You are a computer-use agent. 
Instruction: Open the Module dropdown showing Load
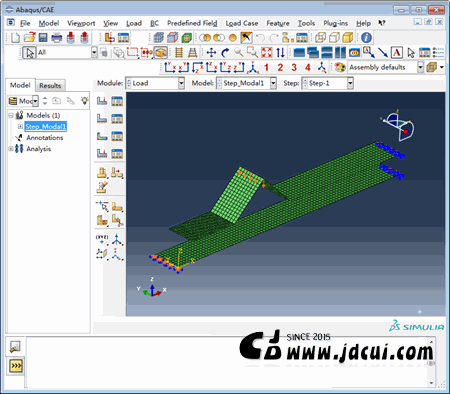tap(155, 83)
